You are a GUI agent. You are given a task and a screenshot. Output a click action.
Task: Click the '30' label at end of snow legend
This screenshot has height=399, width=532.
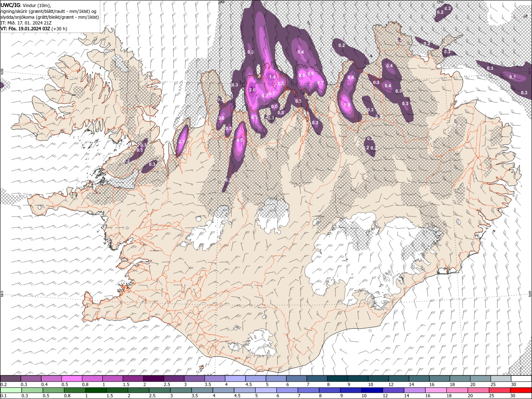pyautogui.click(x=513, y=384)
